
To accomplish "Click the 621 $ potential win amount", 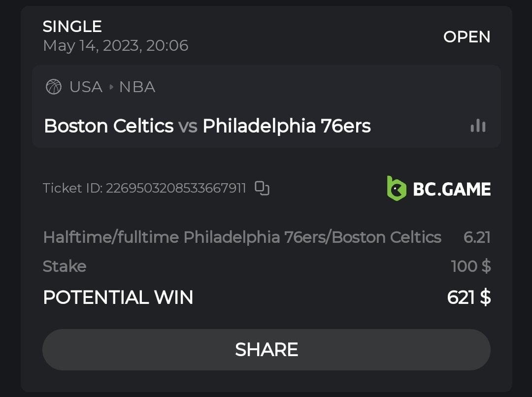I will (x=468, y=298).
